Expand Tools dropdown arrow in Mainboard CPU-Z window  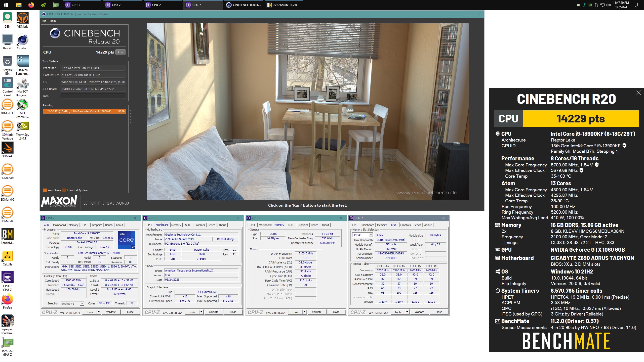[201, 312]
